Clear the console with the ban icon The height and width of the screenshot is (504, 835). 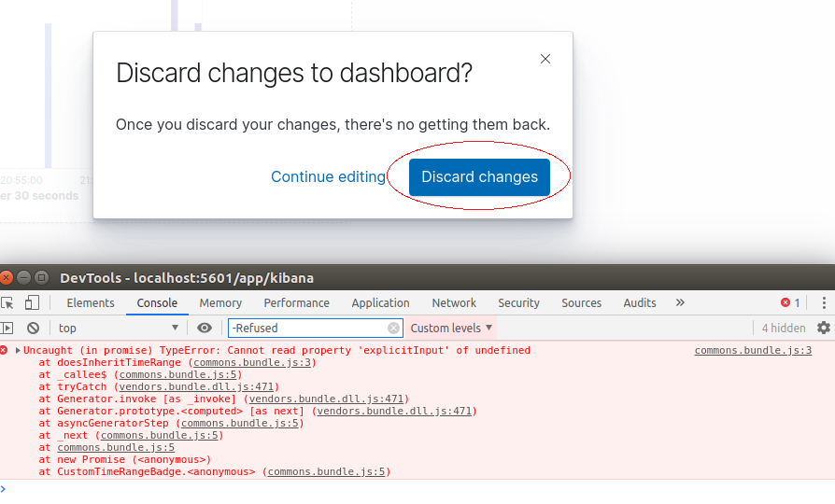(x=33, y=328)
